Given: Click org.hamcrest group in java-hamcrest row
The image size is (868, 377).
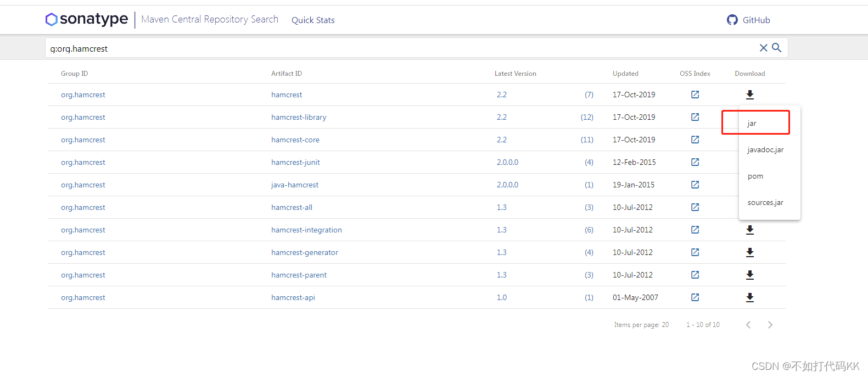Looking at the screenshot, I should coord(83,185).
